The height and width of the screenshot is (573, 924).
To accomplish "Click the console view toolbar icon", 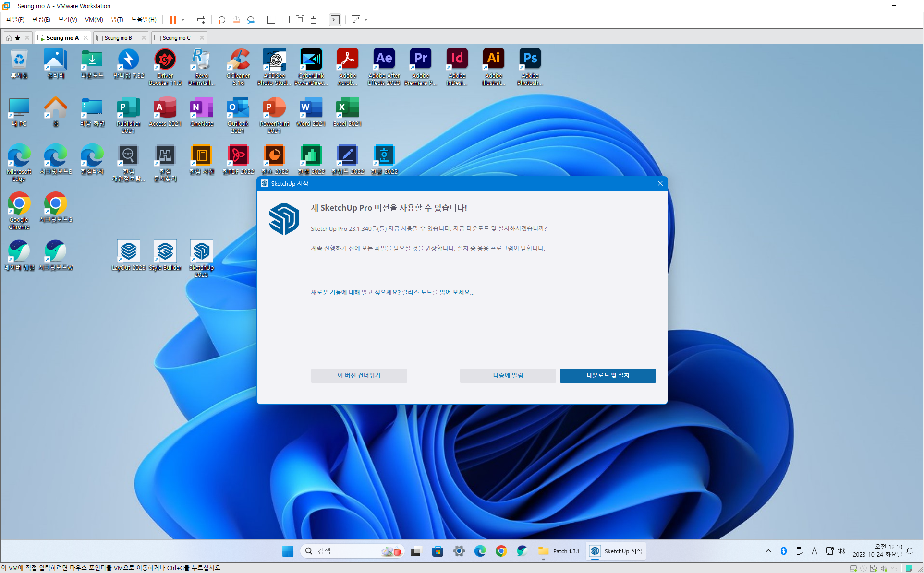I will pos(335,20).
